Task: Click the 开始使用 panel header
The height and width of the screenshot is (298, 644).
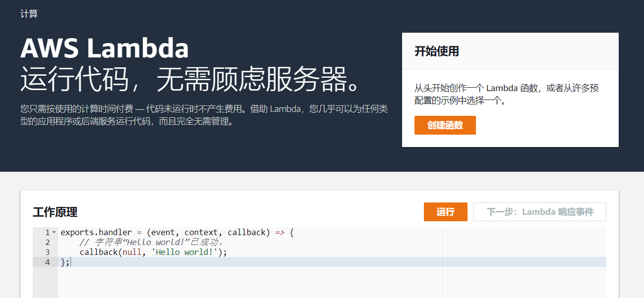Action: pyautogui.click(x=437, y=51)
